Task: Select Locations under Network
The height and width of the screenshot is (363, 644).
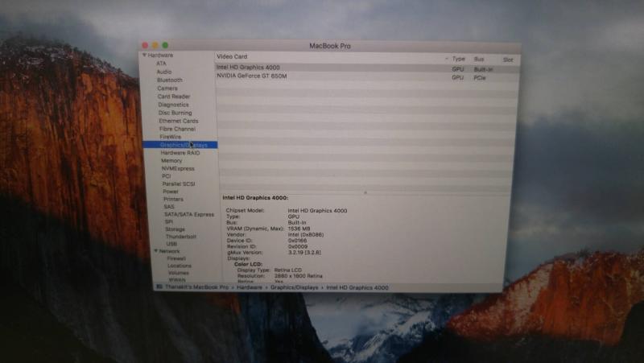Action: click(180, 266)
